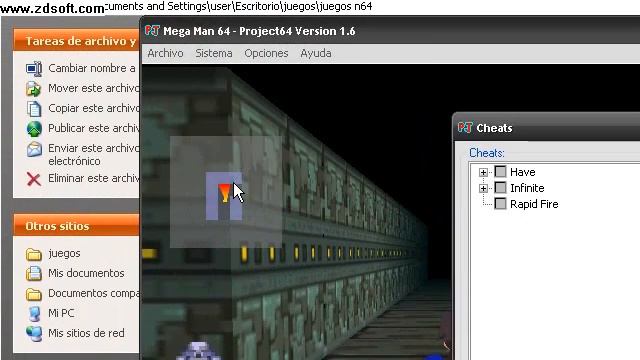Enable the Rapid Fire cheat checkbox
This screenshot has width=640, height=360.
[x=500, y=204]
